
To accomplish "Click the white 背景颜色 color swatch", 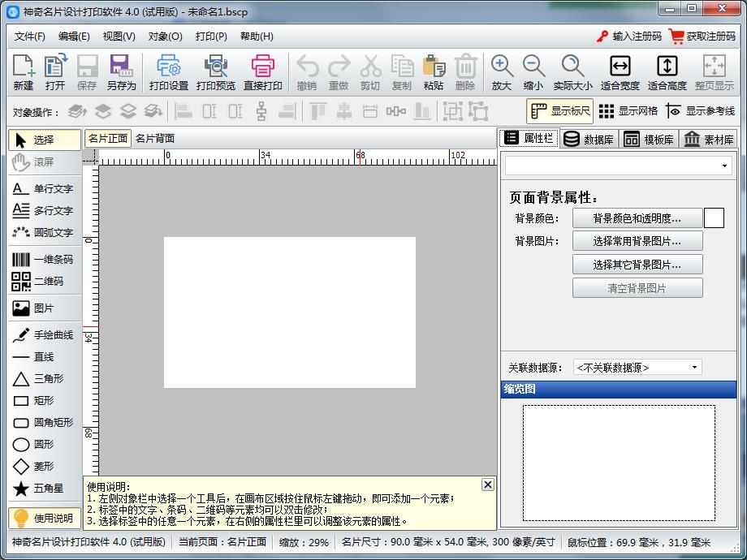I will tap(714, 218).
